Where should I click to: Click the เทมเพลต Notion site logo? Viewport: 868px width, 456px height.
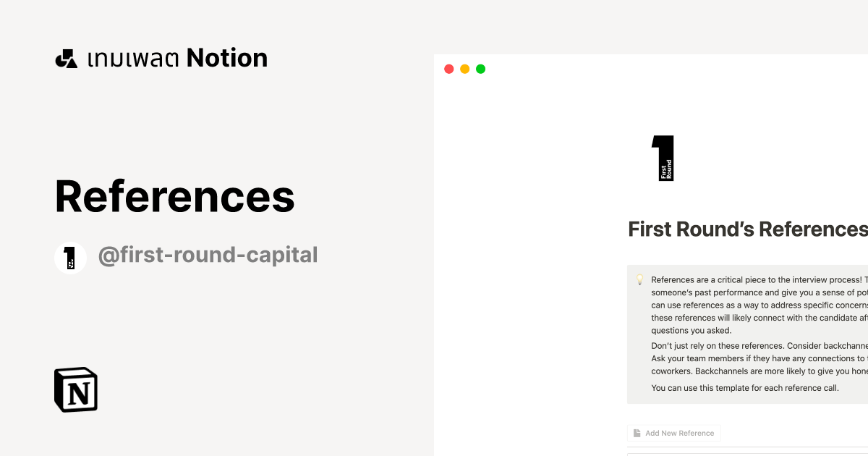click(x=161, y=57)
